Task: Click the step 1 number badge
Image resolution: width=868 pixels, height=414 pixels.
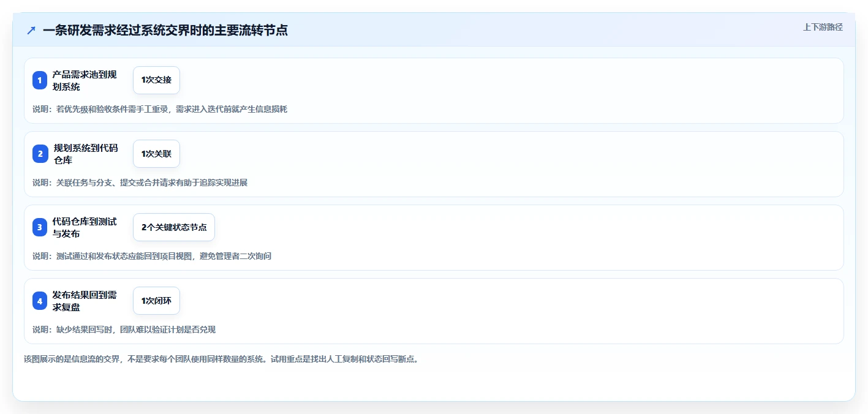Action: [x=40, y=80]
